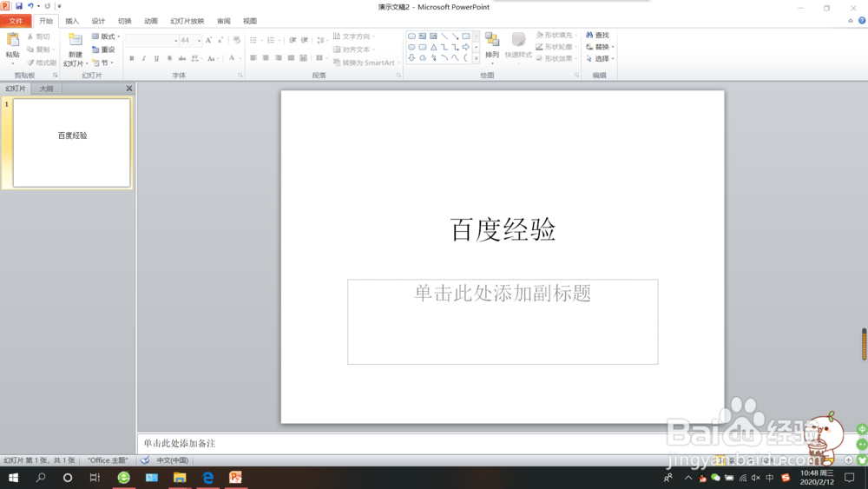Insert a Text Box from shapes gallery
The image size is (868, 489).
click(x=423, y=36)
